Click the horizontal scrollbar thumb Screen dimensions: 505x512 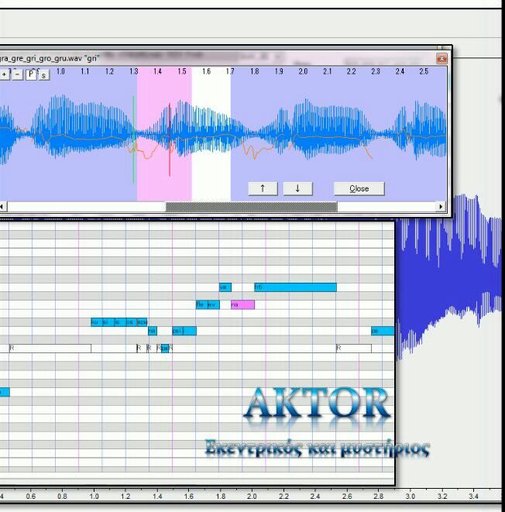(x=252, y=207)
